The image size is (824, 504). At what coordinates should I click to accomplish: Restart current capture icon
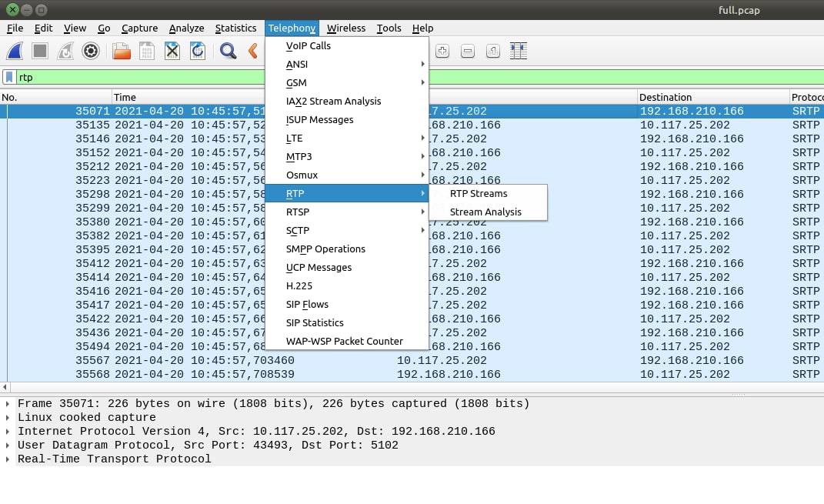click(x=65, y=51)
